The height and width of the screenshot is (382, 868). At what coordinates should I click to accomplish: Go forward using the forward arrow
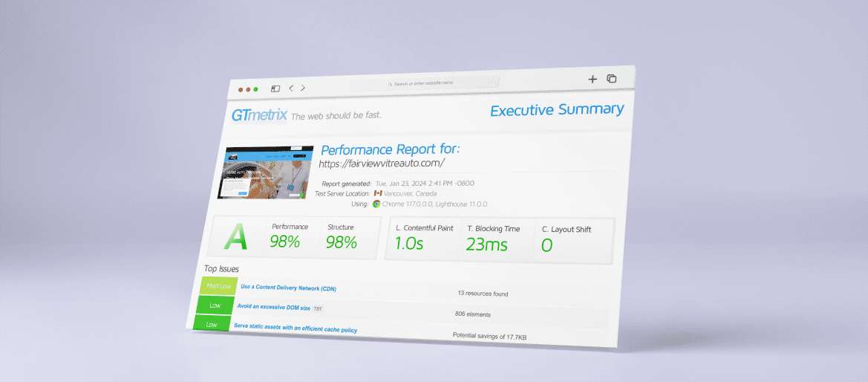(x=303, y=88)
